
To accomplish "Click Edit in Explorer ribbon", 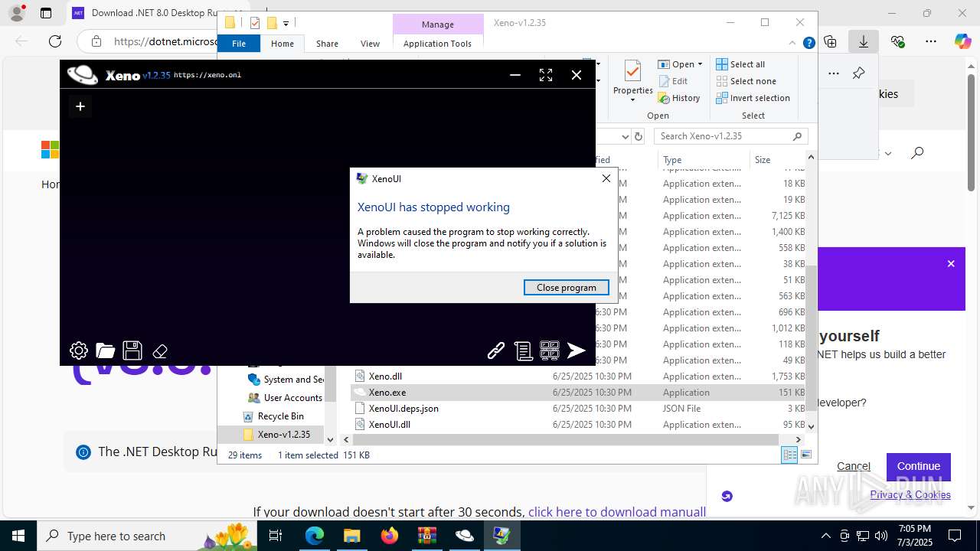I will [x=673, y=81].
